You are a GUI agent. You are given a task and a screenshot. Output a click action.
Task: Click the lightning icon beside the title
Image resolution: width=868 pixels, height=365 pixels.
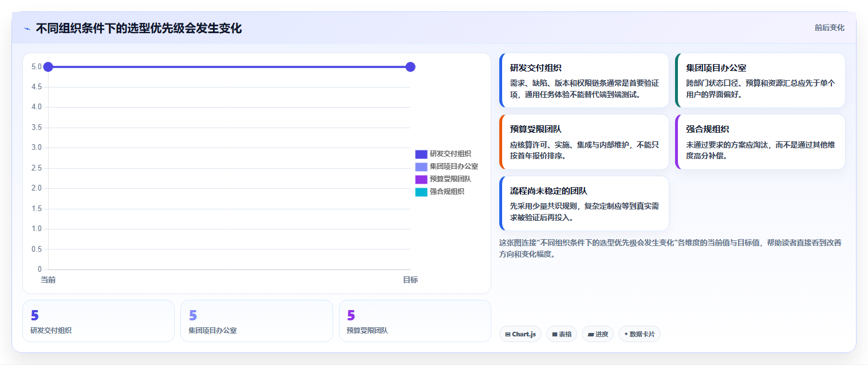click(27, 29)
